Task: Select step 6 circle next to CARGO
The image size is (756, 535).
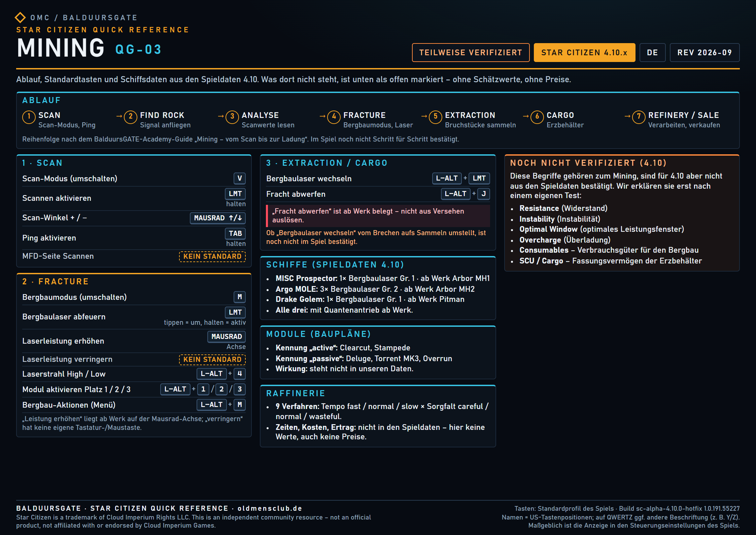Action: [537, 117]
